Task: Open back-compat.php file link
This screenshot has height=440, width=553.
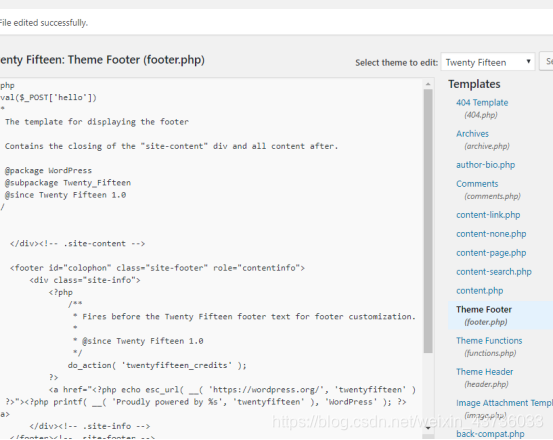Action: 490,434
